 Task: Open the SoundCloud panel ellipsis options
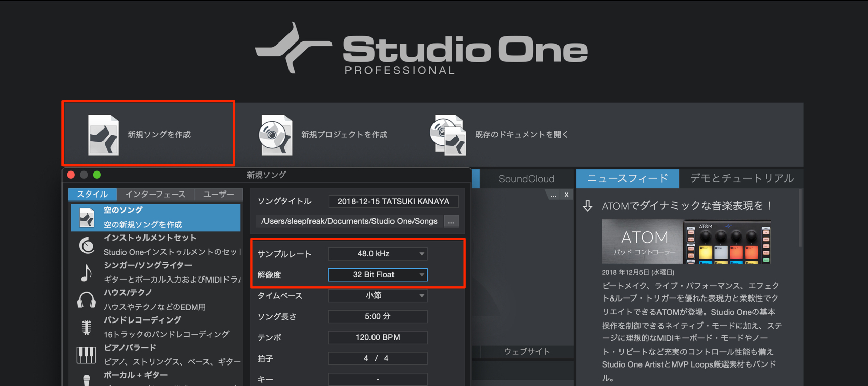(553, 195)
